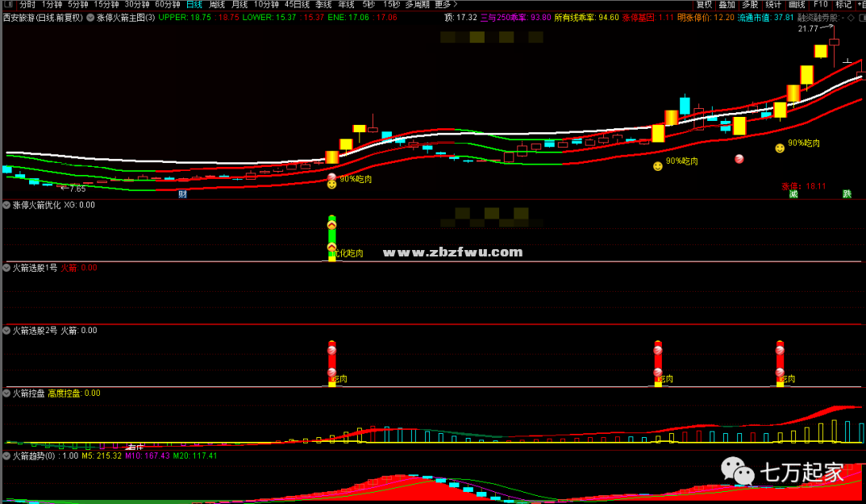
Task: Click the first 90%吃肉 smiley signal
Action: (331, 184)
